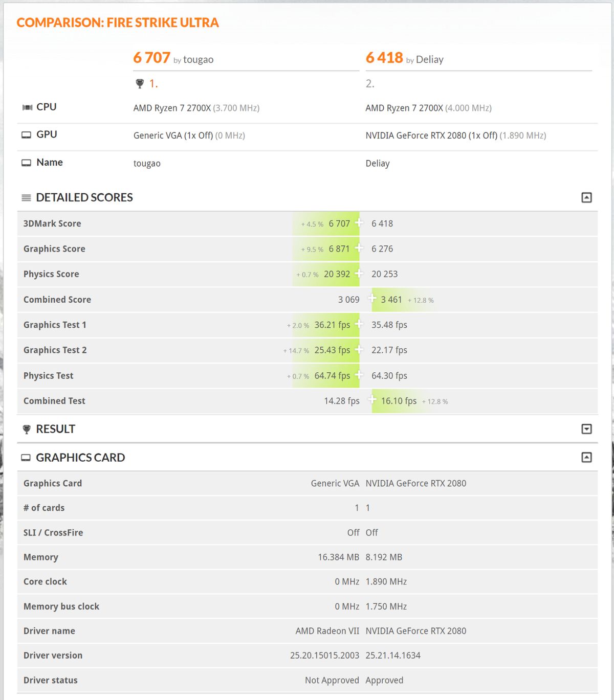
Task: Click the GPU monitor icon
Action: click(x=26, y=135)
